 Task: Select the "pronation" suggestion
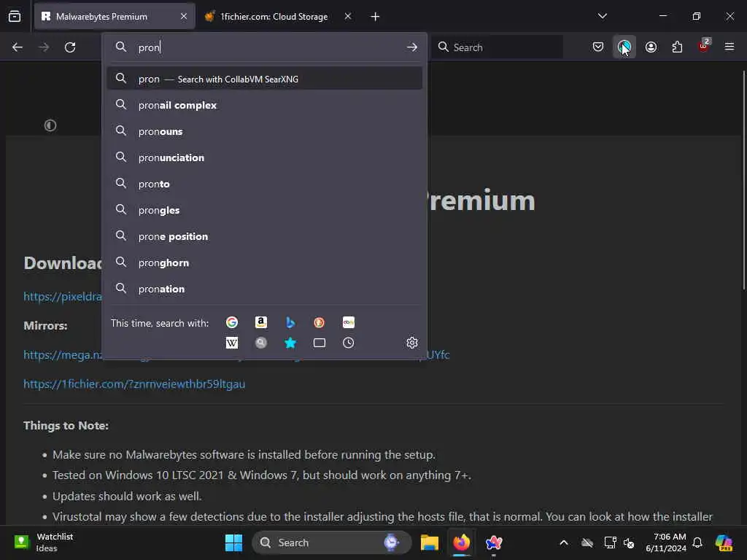pyautogui.click(x=264, y=289)
